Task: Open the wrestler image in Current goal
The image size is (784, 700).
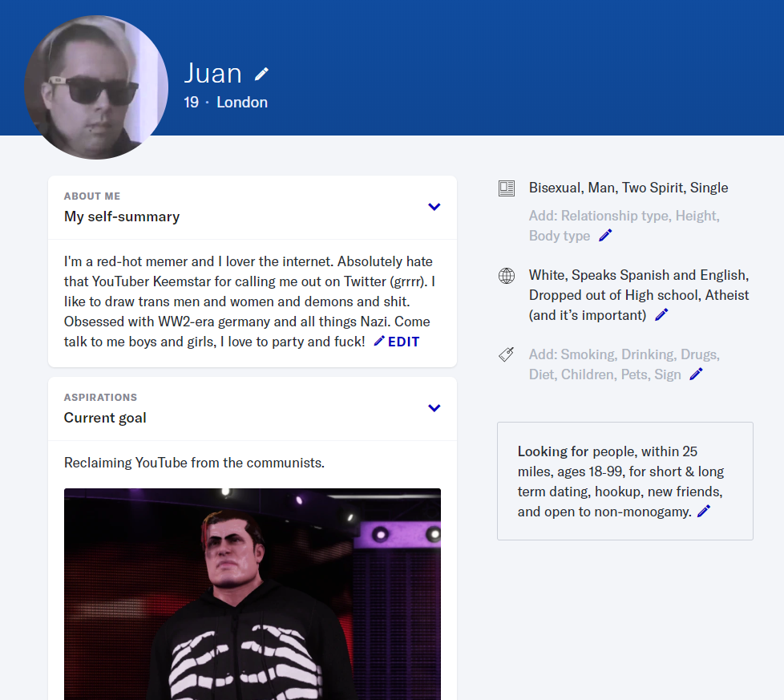Action: (253, 594)
